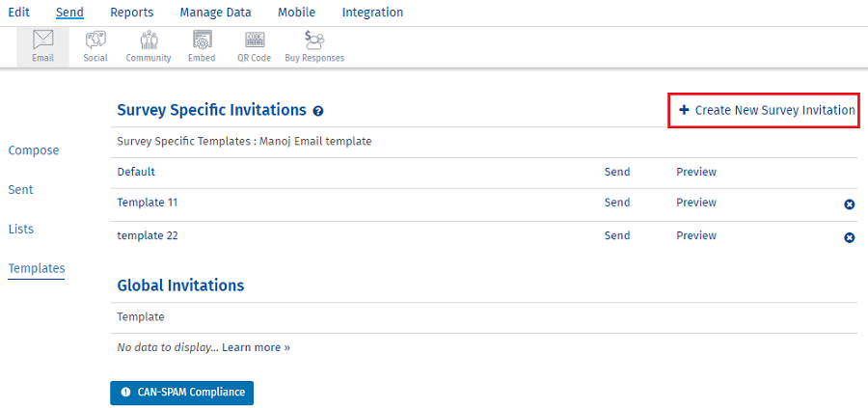Switch to the Manage Data menu

(x=215, y=13)
